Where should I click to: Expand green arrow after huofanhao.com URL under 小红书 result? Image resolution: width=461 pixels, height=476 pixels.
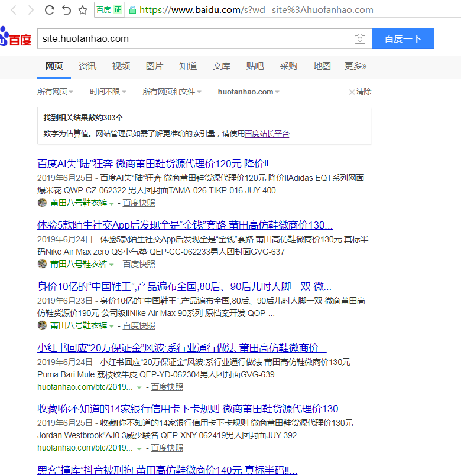[139, 387]
